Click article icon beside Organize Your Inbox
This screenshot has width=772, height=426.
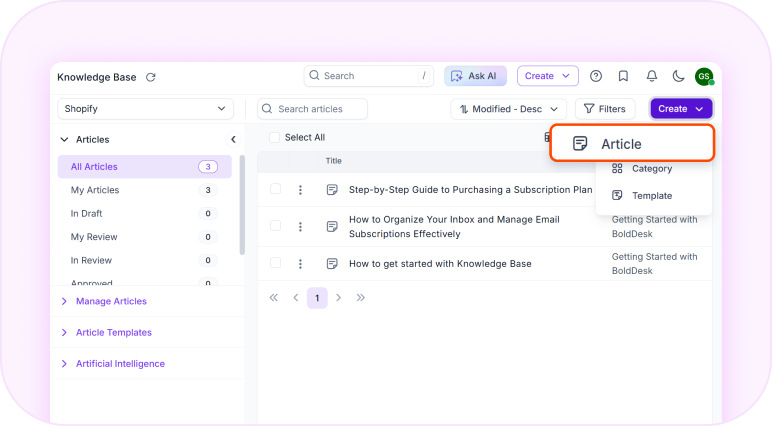pyautogui.click(x=332, y=227)
